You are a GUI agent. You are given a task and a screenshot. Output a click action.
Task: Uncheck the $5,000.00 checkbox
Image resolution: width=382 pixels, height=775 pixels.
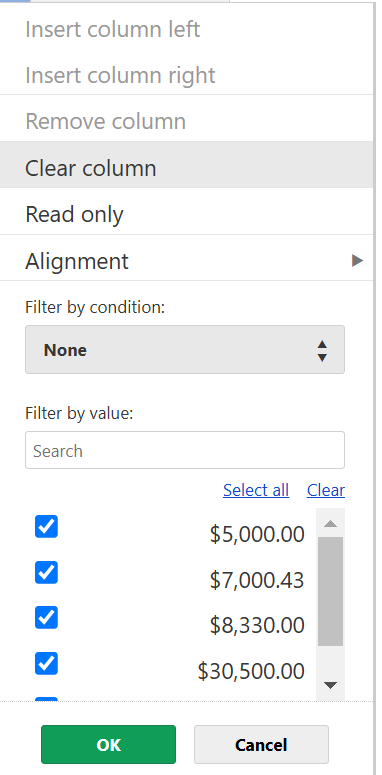[x=46, y=526]
